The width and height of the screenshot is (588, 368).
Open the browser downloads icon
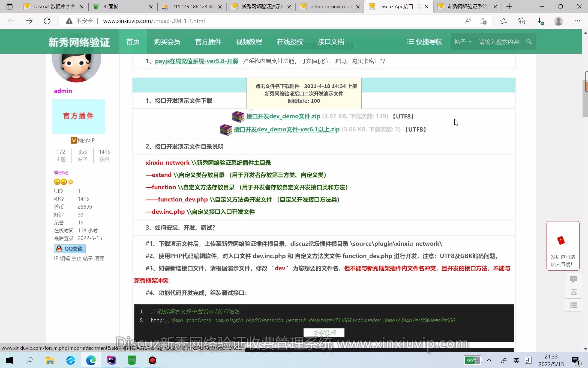click(540, 21)
